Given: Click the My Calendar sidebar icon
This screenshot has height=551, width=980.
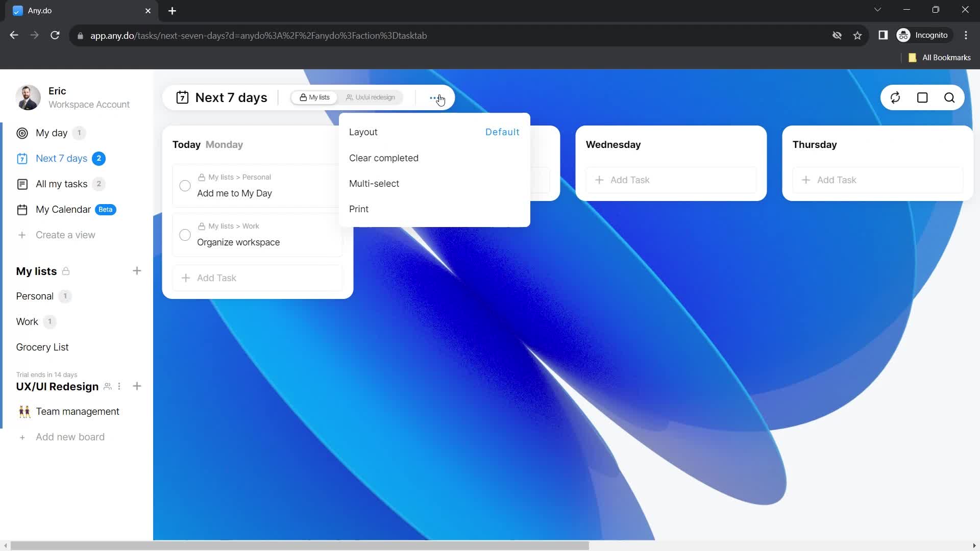Looking at the screenshot, I should [x=22, y=209].
